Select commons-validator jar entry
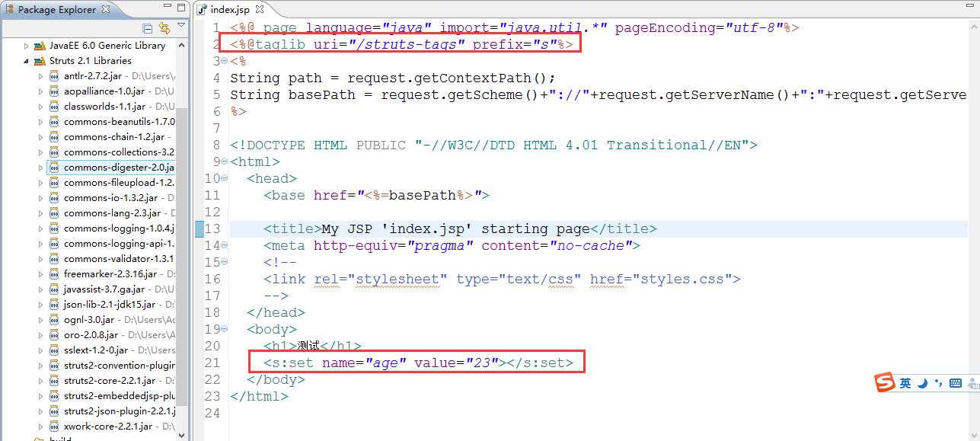Viewport: 980px width, 441px height. click(119, 259)
